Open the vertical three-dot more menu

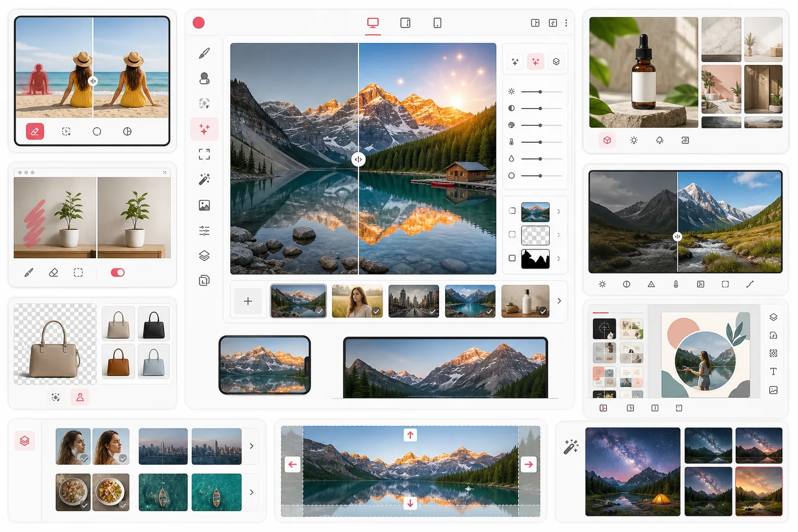point(566,23)
